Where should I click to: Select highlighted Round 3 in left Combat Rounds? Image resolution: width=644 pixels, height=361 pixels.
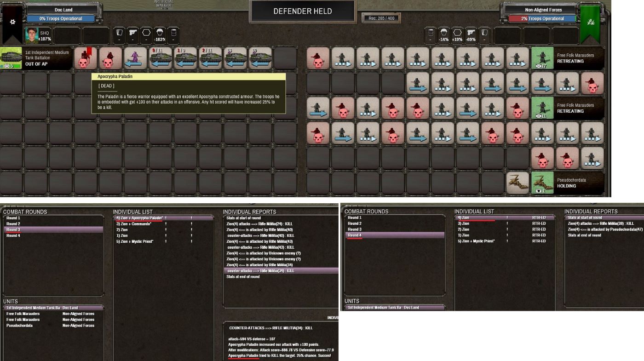point(53,229)
